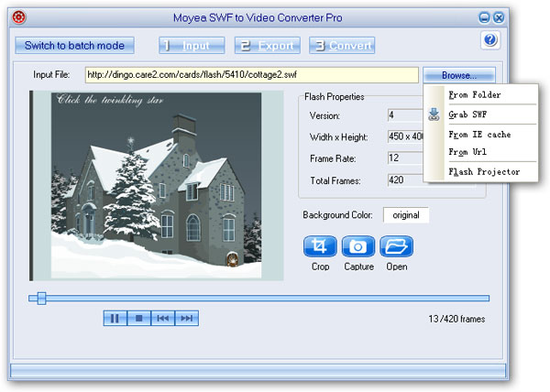550x392 pixels.
Task: Click the Flash preview image
Action: [157, 186]
